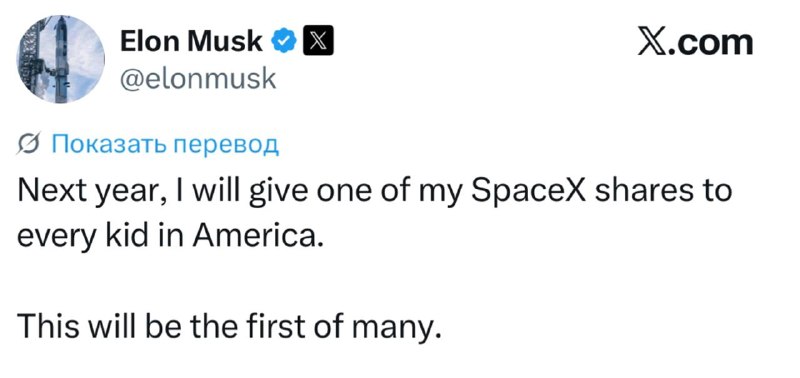Click the word "America" in the post

pyautogui.click(x=257, y=236)
